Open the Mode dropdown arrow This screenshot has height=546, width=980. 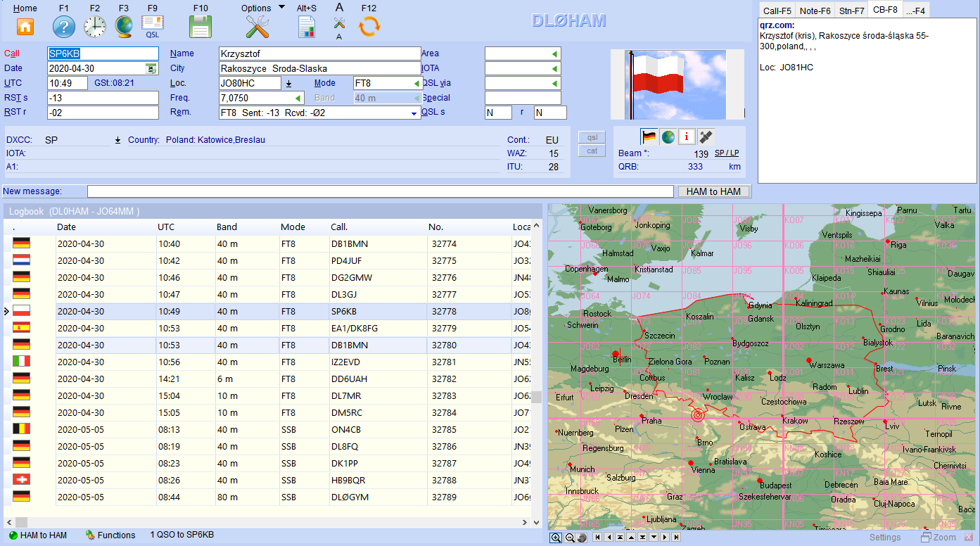(416, 83)
